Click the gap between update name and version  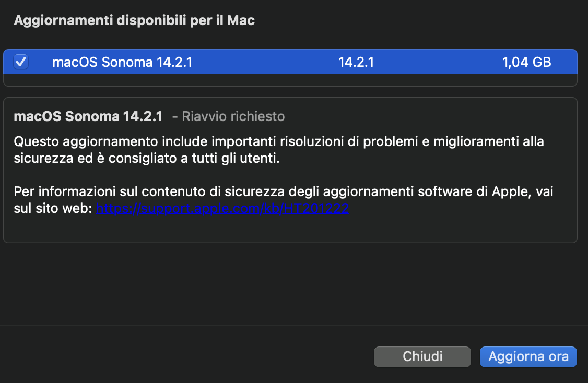[266, 63]
